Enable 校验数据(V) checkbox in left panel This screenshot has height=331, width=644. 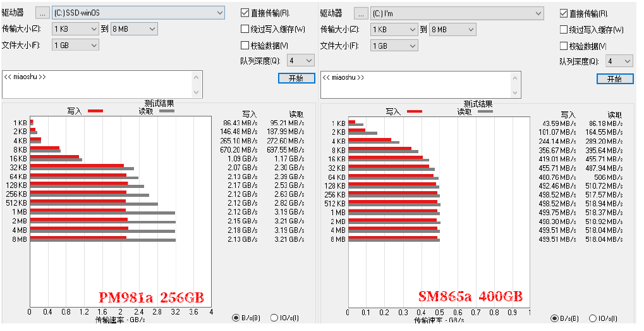click(245, 45)
